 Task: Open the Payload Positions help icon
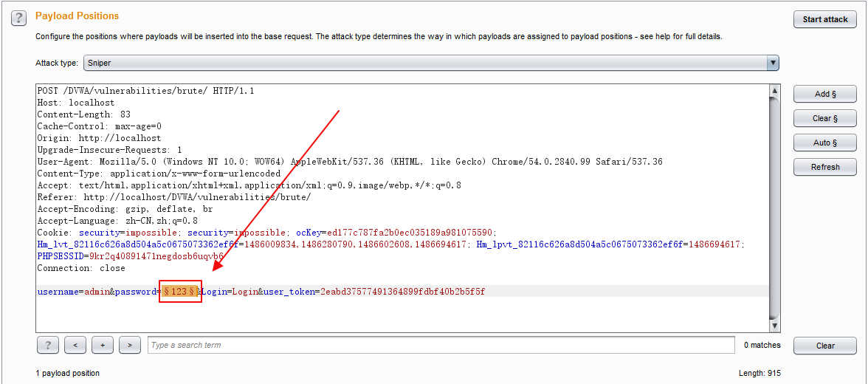pos(18,18)
